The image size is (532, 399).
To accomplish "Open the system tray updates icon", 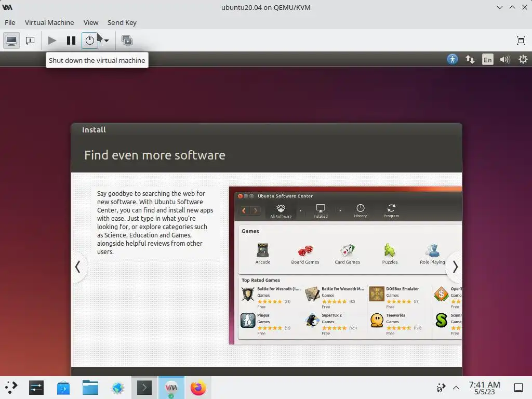I will [441, 388].
